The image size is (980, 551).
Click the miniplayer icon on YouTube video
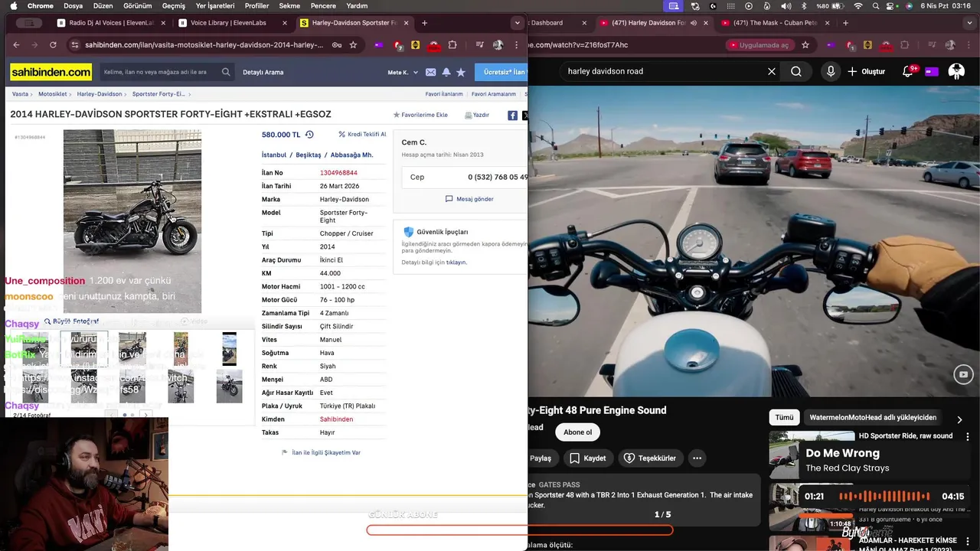963,373
